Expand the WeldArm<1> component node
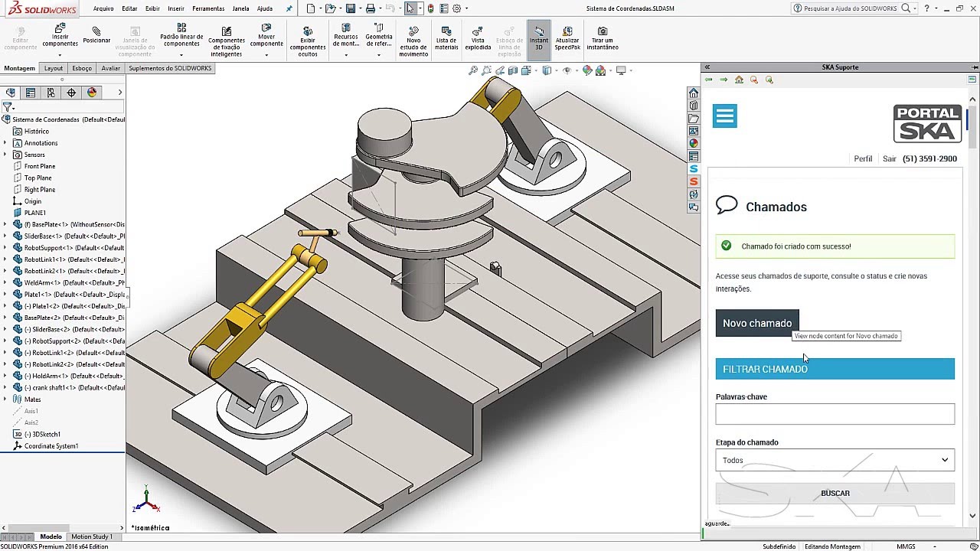Image resolution: width=980 pixels, height=551 pixels. (5, 282)
